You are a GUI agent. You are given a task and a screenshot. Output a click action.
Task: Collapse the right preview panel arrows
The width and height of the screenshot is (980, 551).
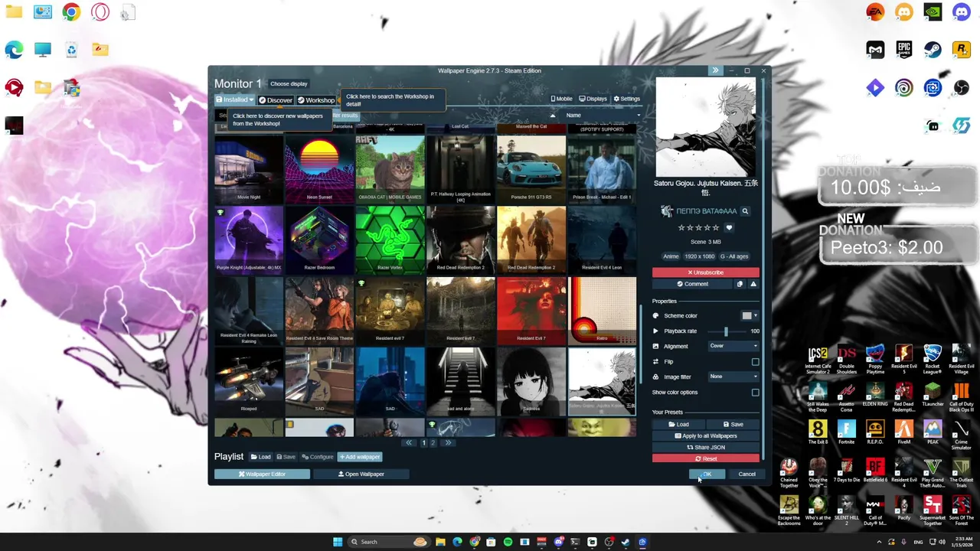click(715, 70)
